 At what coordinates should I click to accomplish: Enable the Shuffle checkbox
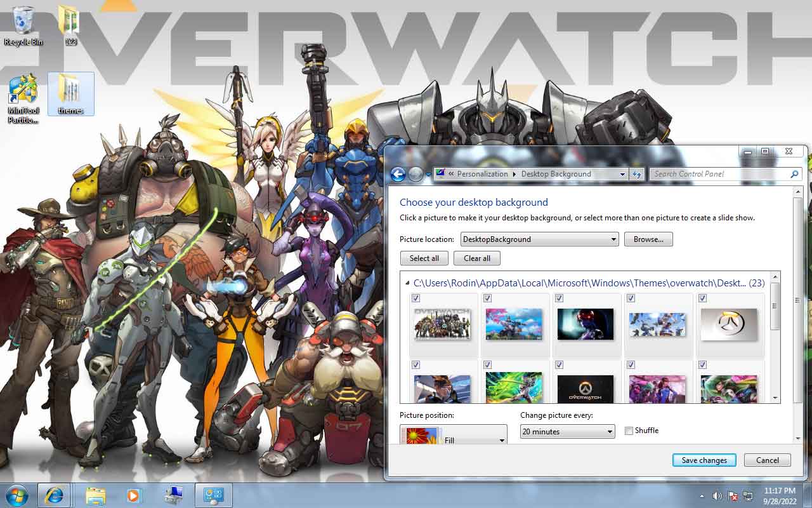629,431
